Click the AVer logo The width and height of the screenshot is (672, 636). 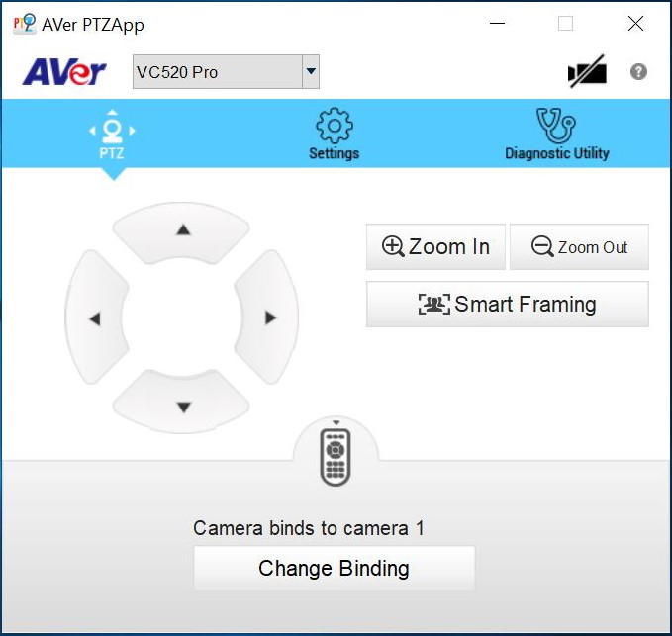(64, 71)
